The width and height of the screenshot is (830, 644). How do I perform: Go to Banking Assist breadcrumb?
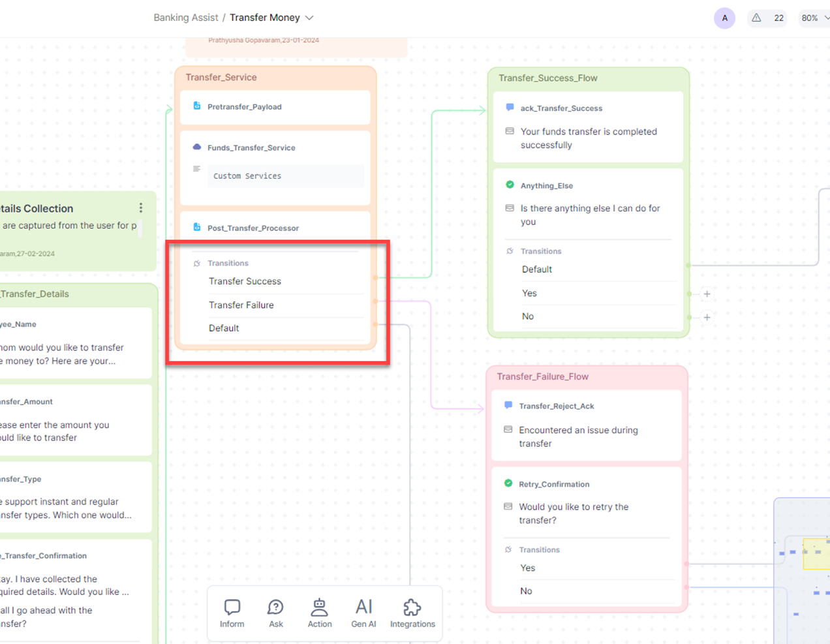click(185, 18)
